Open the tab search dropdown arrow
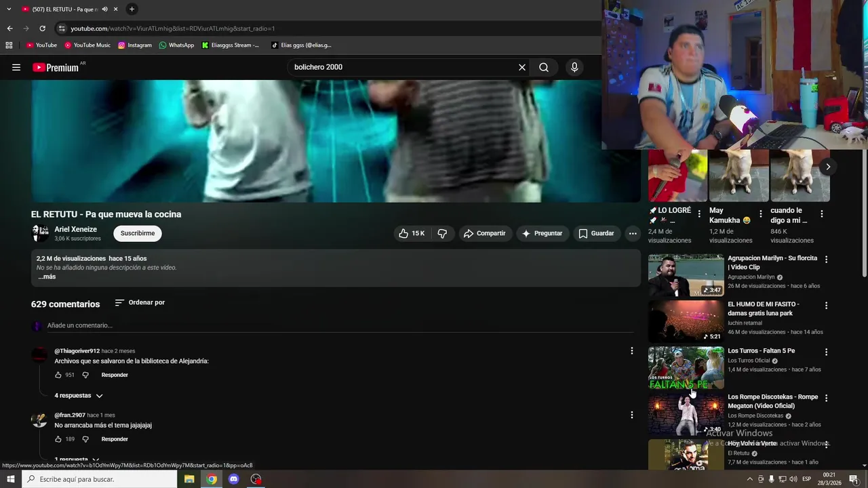The image size is (868, 488). 9,9
